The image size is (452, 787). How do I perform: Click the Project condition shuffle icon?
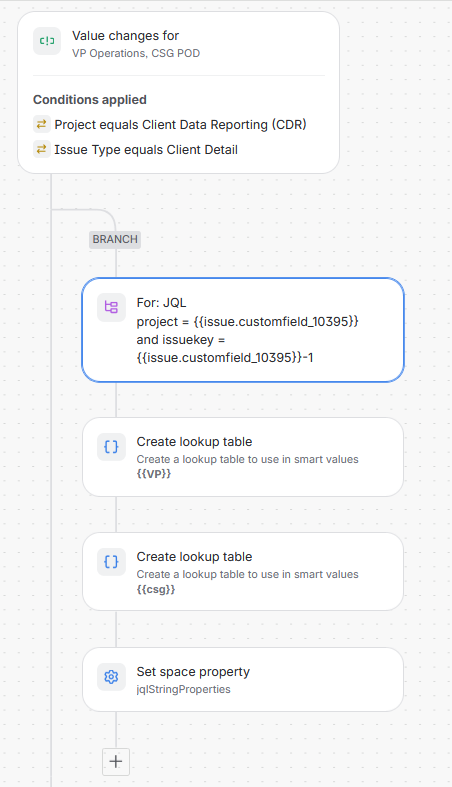pos(42,124)
